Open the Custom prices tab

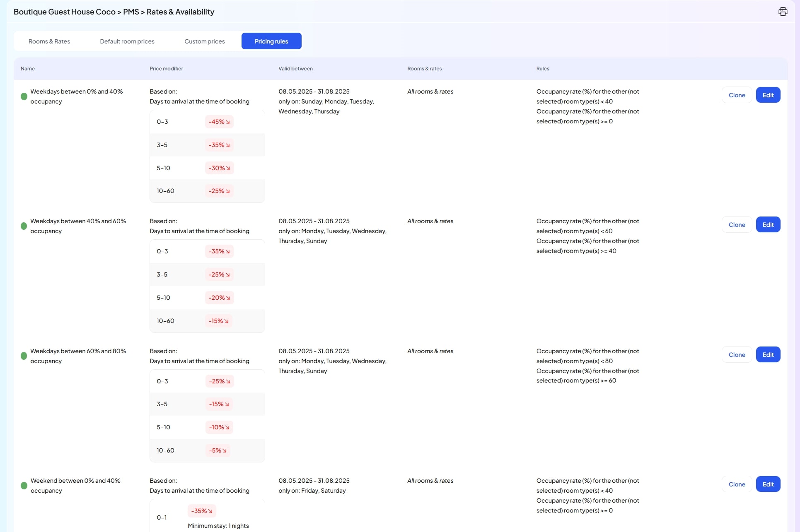(x=205, y=41)
